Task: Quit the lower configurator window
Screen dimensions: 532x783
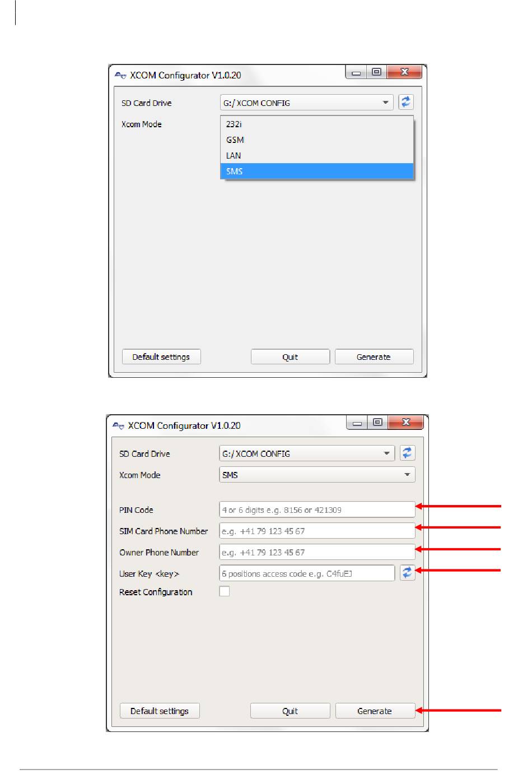Action: coord(290,711)
